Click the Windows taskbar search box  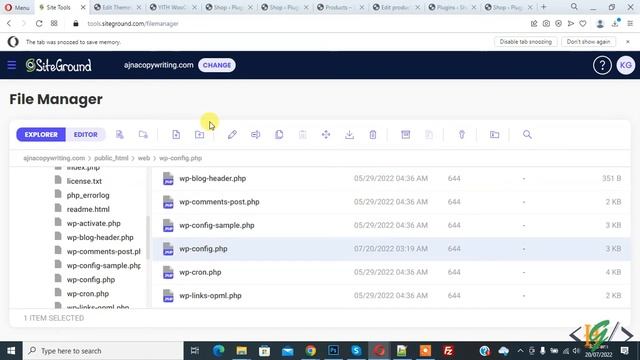[x=103, y=351]
